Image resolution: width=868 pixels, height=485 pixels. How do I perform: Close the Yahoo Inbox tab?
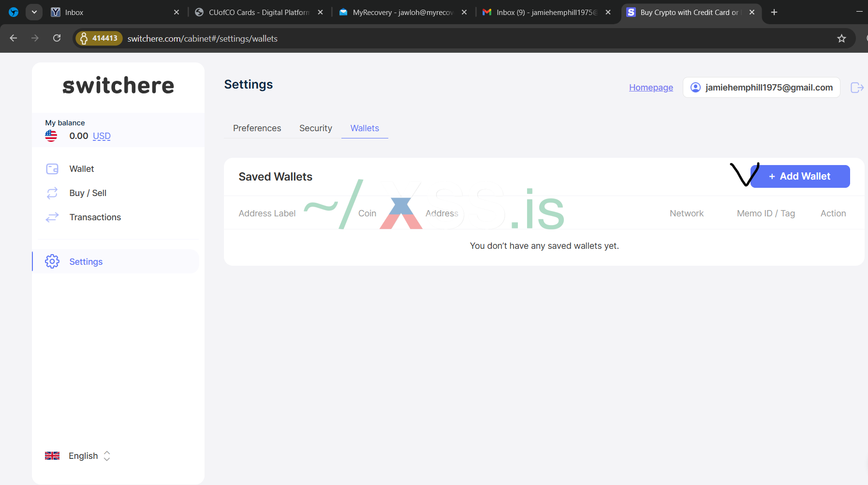pyautogui.click(x=177, y=12)
